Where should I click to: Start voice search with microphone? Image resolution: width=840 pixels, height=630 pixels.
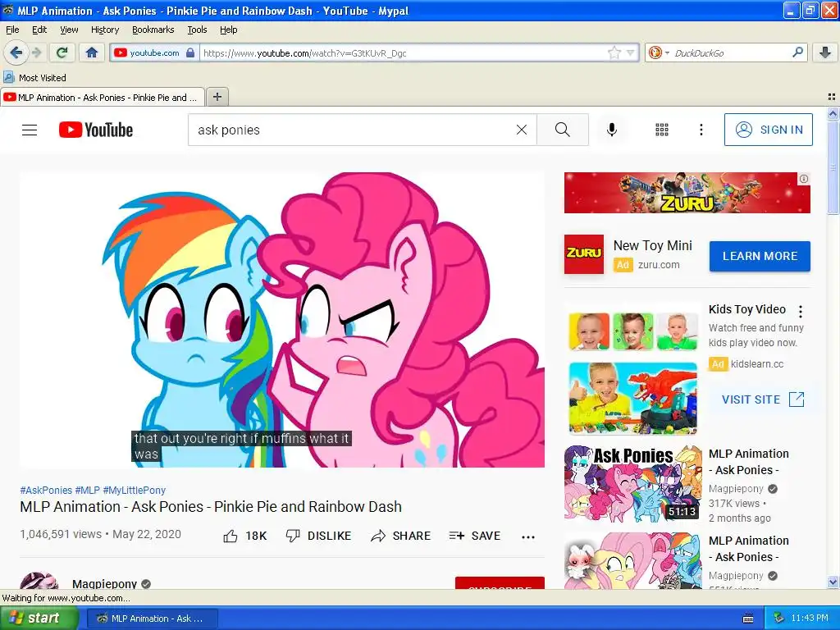click(x=611, y=130)
